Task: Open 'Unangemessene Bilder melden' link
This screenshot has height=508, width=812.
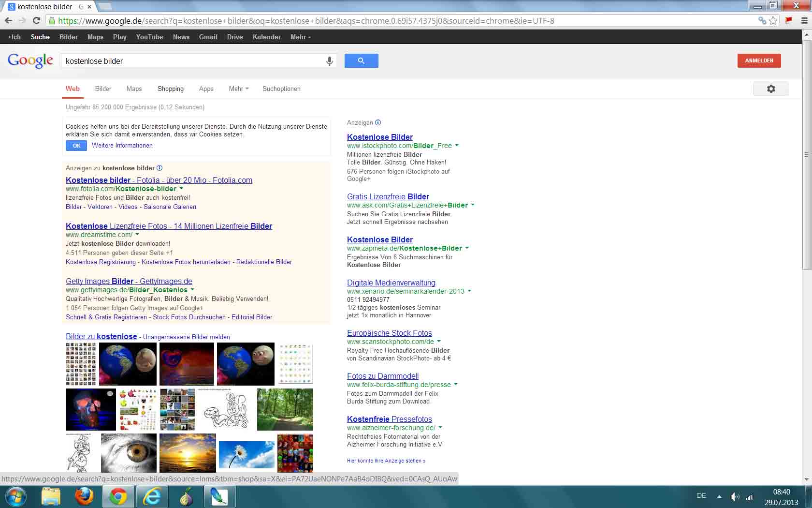Action: pyautogui.click(x=187, y=337)
